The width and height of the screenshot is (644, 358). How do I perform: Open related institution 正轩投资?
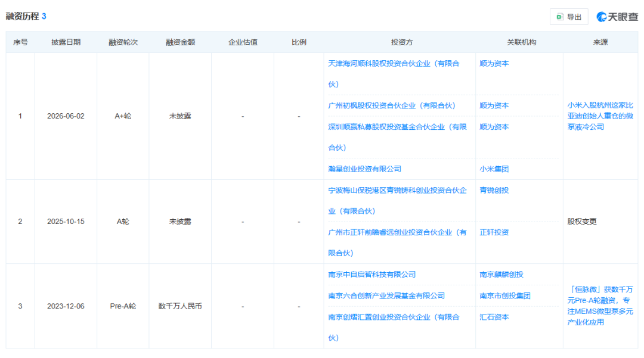coord(494,232)
